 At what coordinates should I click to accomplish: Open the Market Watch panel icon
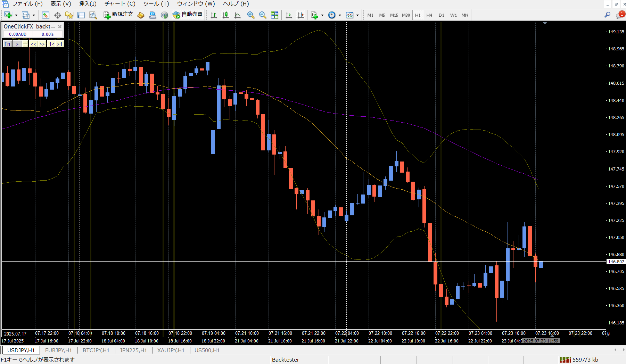click(46, 15)
